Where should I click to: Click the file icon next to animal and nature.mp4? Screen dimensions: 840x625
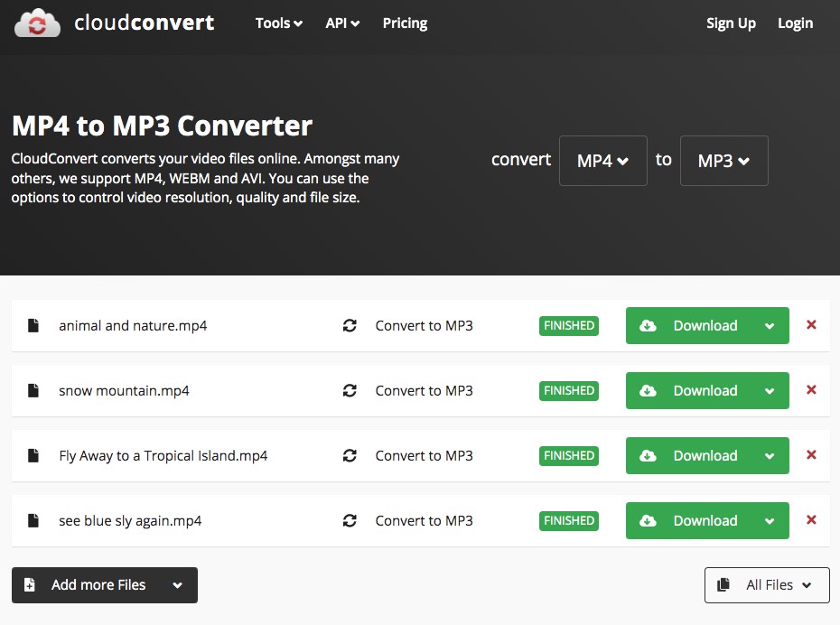click(33, 325)
